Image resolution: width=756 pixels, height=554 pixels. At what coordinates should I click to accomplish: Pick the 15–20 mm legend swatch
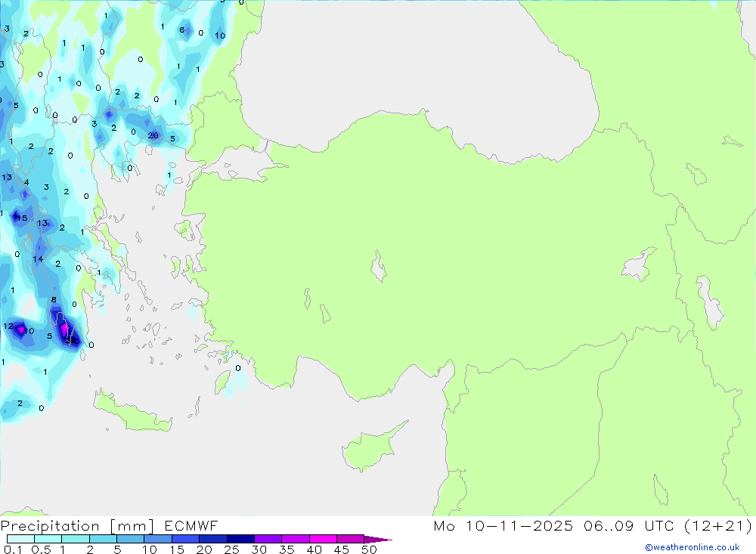coord(185,539)
